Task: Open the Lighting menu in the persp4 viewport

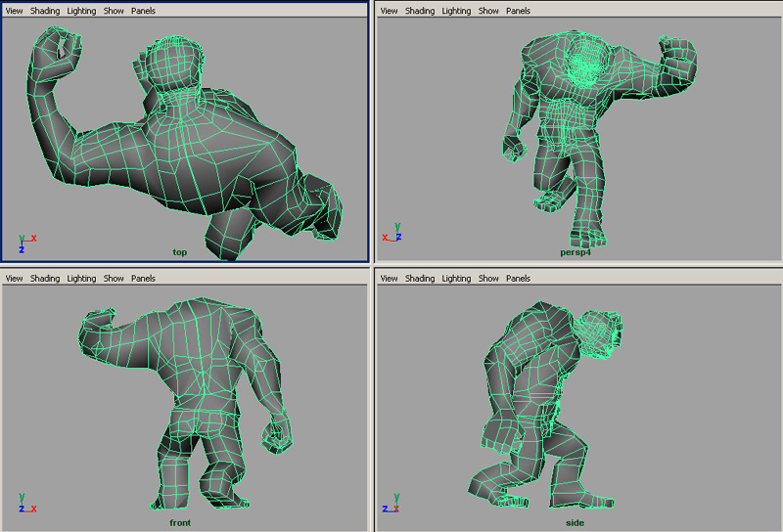Action: [456, 11]
